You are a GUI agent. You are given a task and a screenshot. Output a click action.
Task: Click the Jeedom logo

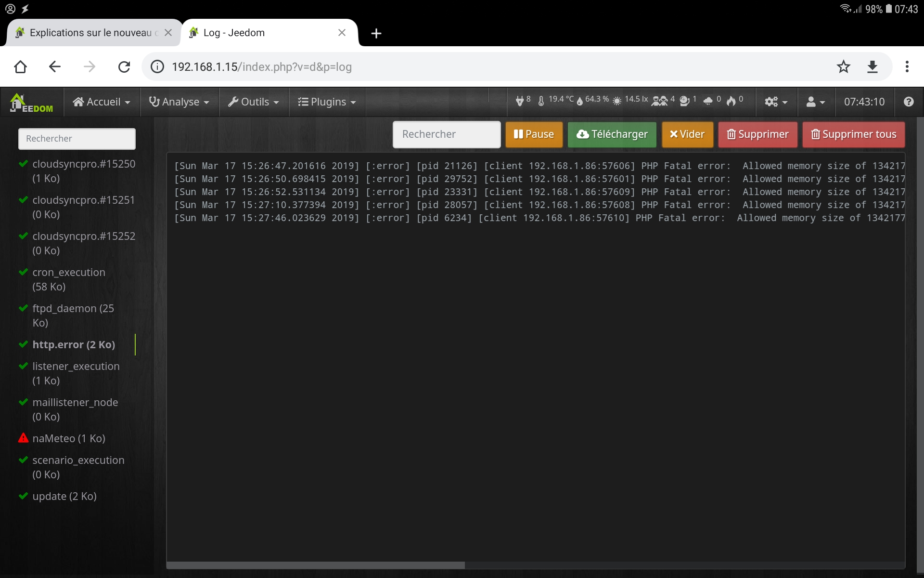pyautogui.click(x=32, y=102)
